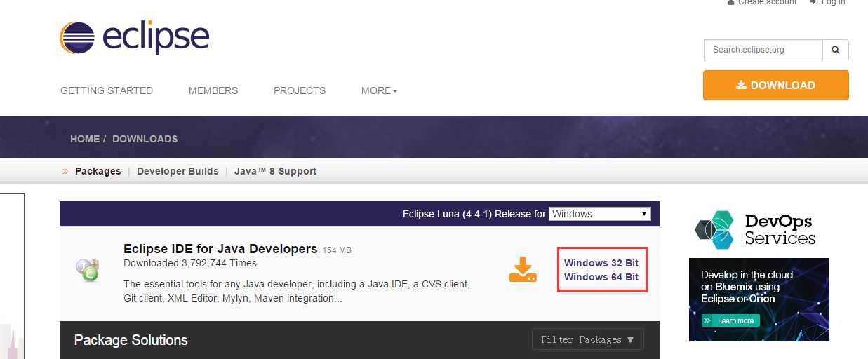Click the orange download tray icon

(x=523, y=269)
